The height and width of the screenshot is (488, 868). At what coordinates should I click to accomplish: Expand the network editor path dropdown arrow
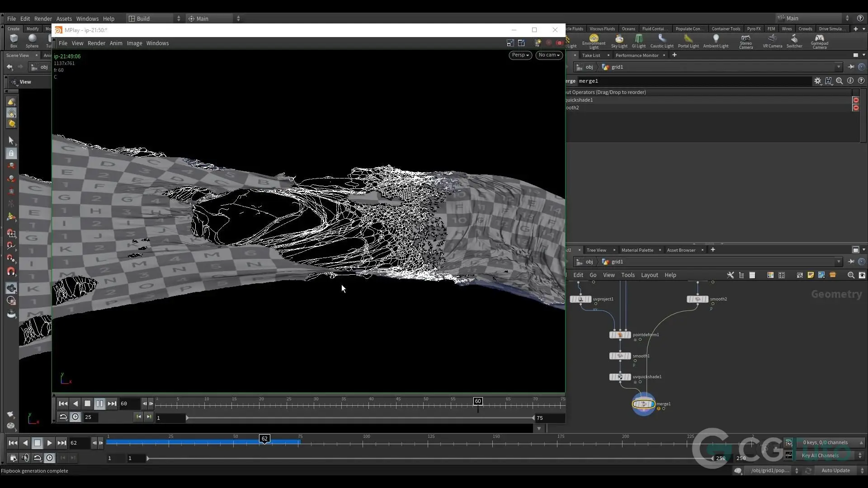pyautogui.click(x=838, y=262)
